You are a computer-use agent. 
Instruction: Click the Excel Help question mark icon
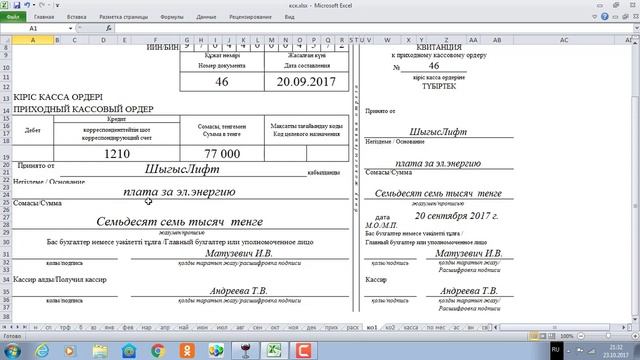pos(604,17)
